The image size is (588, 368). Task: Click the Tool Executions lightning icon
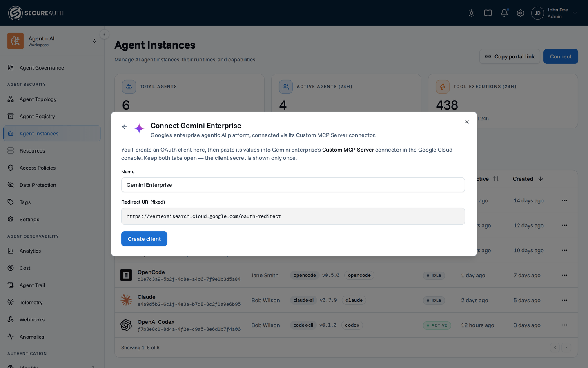(443, 87)
